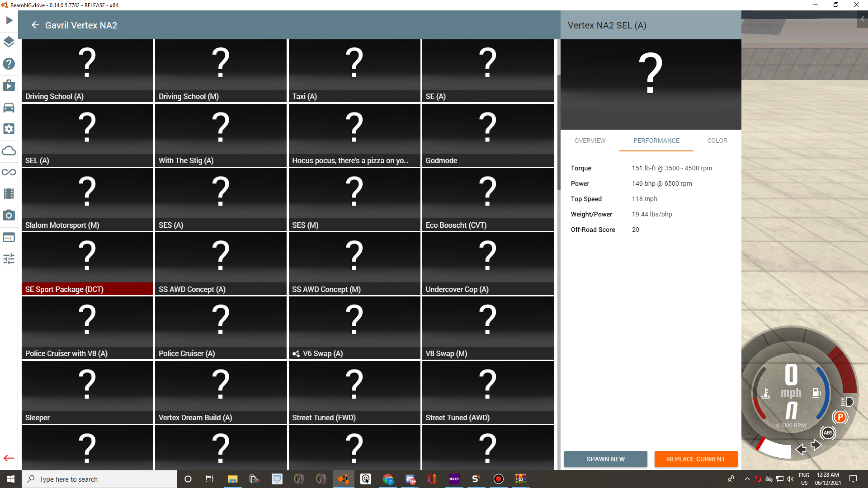Collapse the panel using top-right chevron
Screen dimensions: 868x488
(x=863, y=19)
